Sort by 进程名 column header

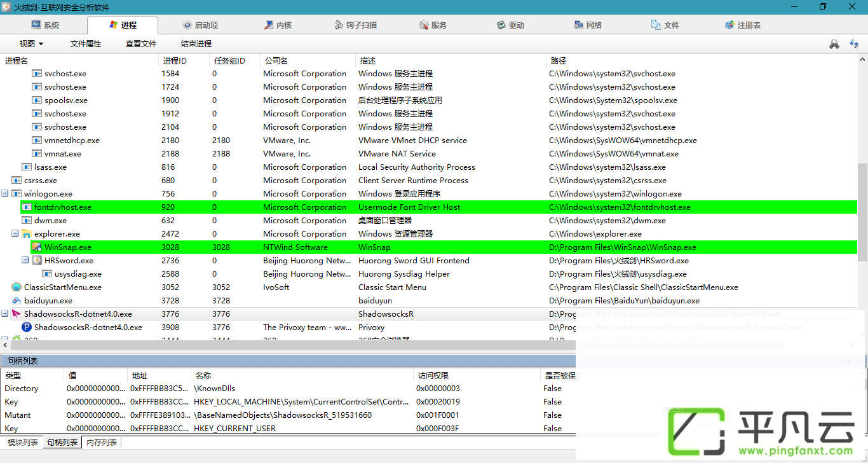(79, 60)
